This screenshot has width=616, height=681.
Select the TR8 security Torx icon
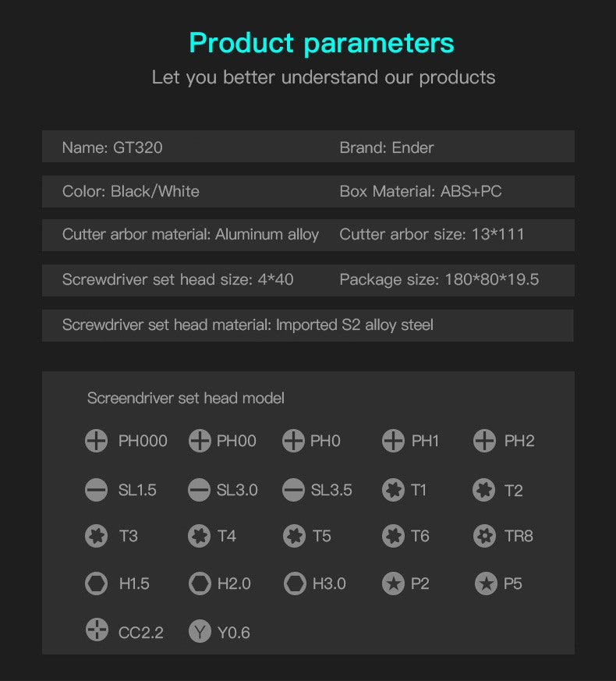coord(484,536)
